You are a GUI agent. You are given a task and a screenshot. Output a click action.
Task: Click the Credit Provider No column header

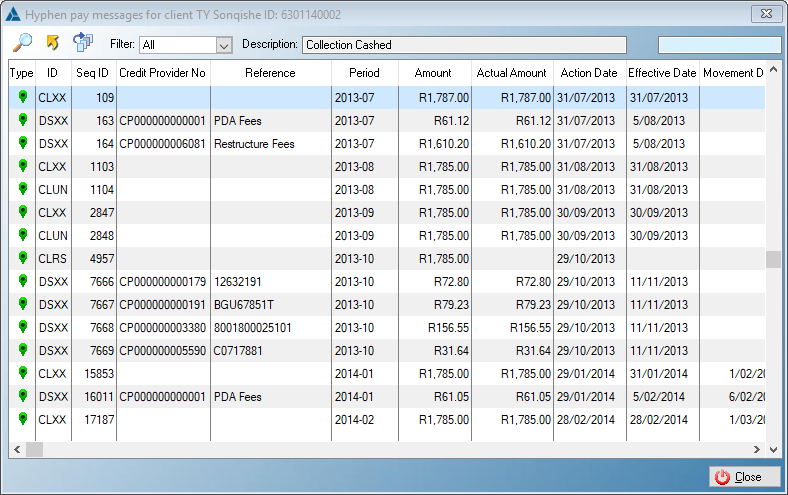(x=162, y=73)
